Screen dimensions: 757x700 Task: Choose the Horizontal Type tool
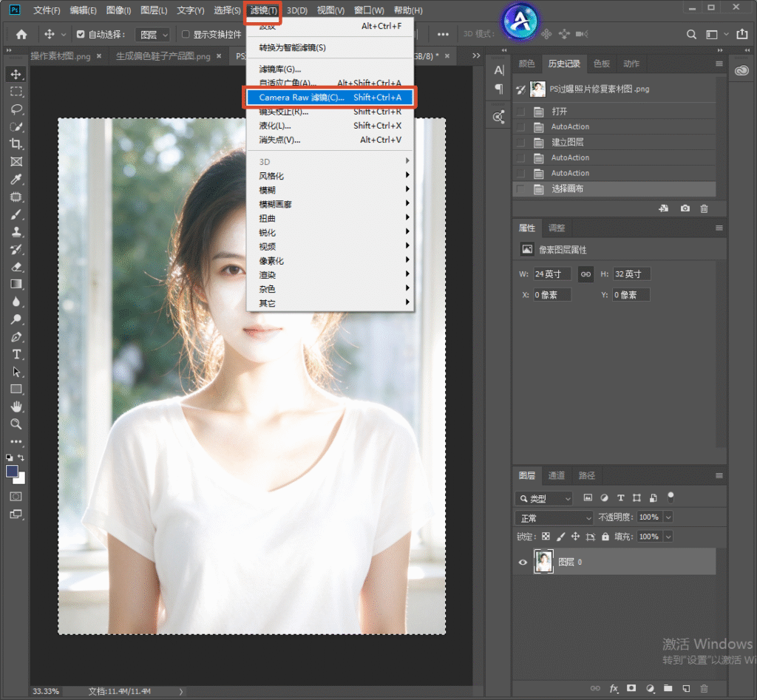click(x=16, y=354)
